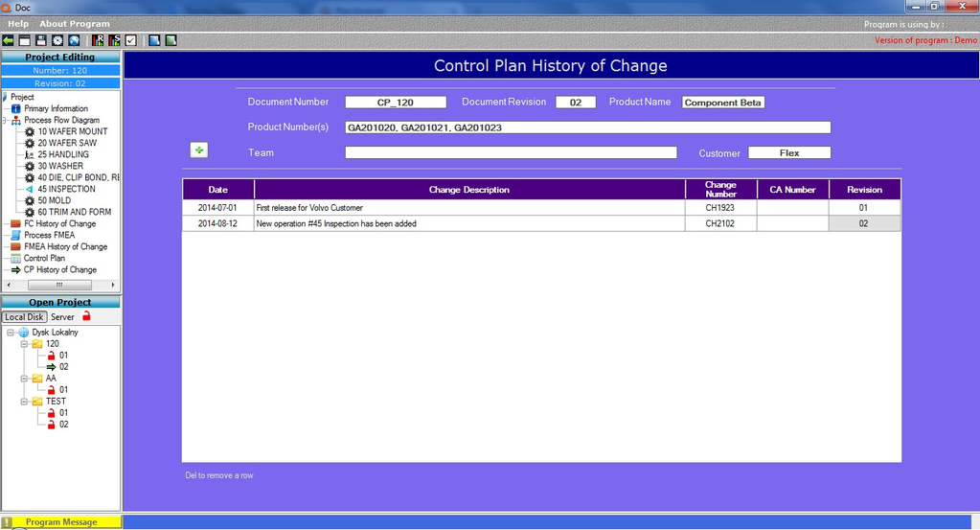The height and width of the screenshot is (530, 980).
Task: Select operation 60 TRIM AND FORM
Action: [x=75, y=212]
